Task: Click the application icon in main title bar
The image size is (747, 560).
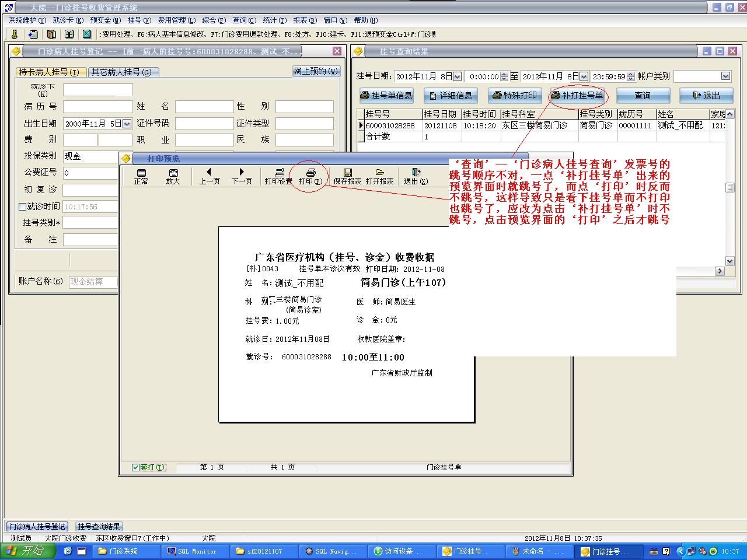Action: 8,8
